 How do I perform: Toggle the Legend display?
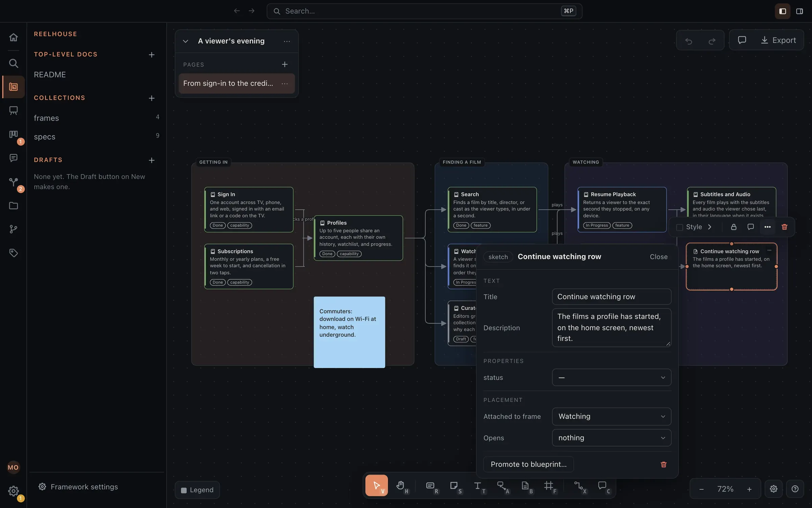point(197,490)
